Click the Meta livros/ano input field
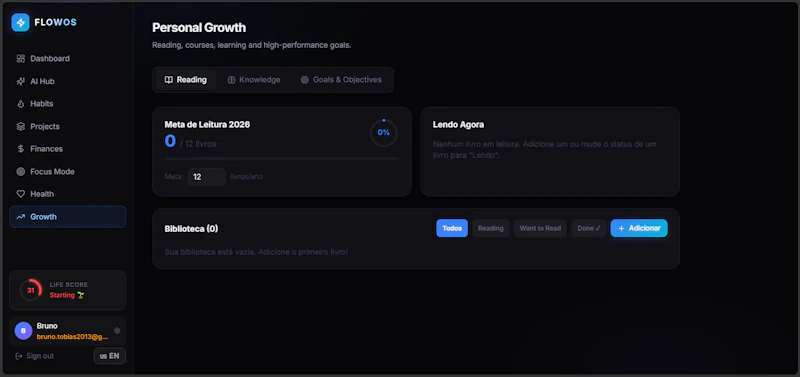Viewport: 800px width, 377px height. click(x=207, y=177)
